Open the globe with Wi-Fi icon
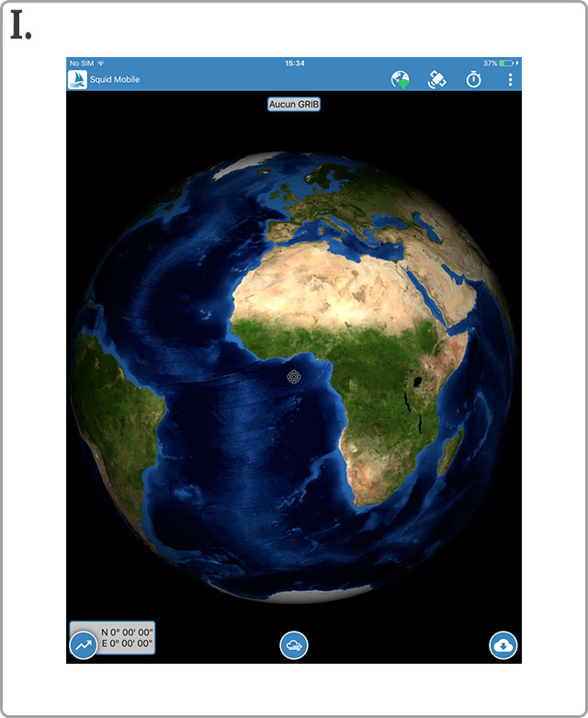The width and height of the screenshot is (588, 718). [401, 80]
